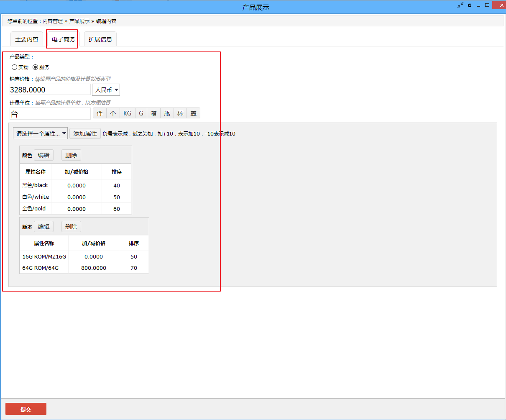
Task: Edit the 颜色 attribute group
Action: point(43,155)
